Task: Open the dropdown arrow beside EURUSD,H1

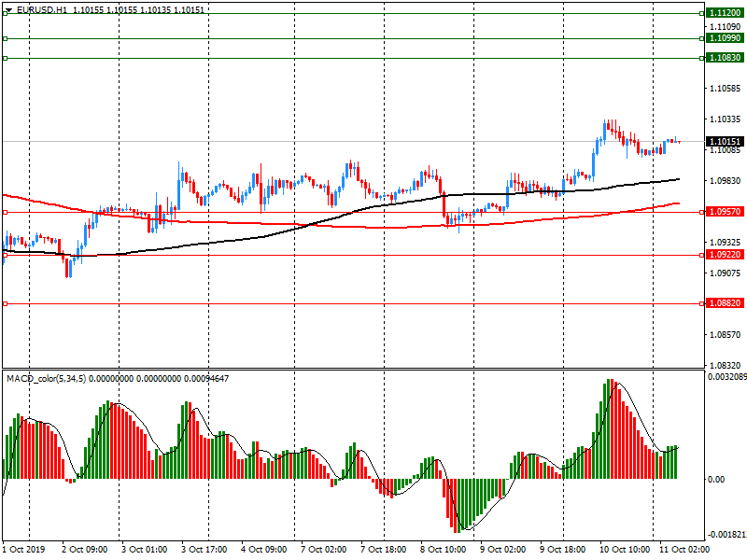Action: point(8,8)
